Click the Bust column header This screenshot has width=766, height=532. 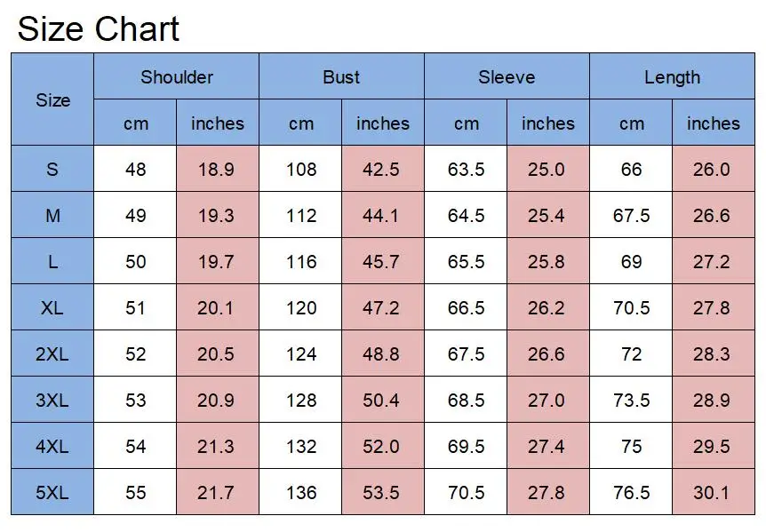(341, 77)
